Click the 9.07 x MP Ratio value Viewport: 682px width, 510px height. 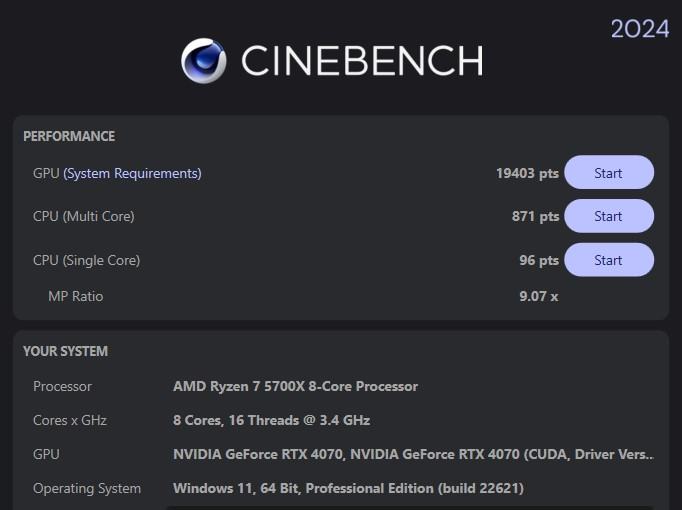coord(538,296)
